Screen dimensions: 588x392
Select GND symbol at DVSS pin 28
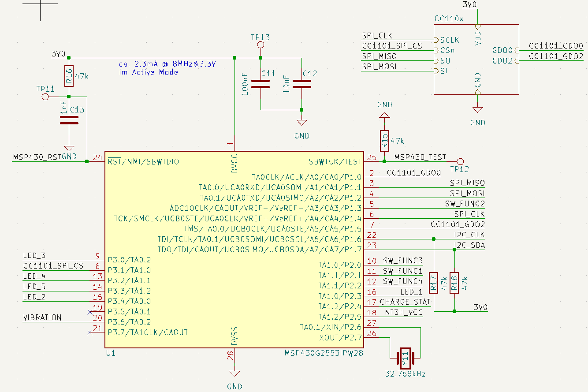pyautogui.click(x=234, y=373)
